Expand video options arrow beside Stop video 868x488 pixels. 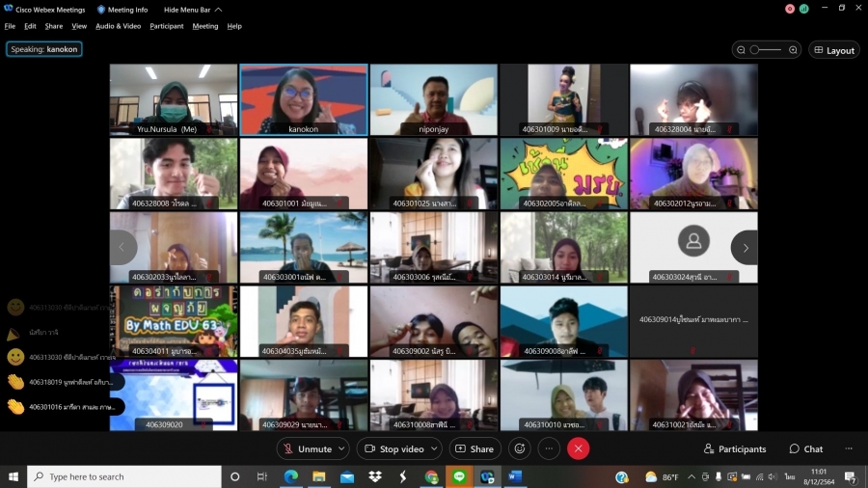click(x=434, y=448)
